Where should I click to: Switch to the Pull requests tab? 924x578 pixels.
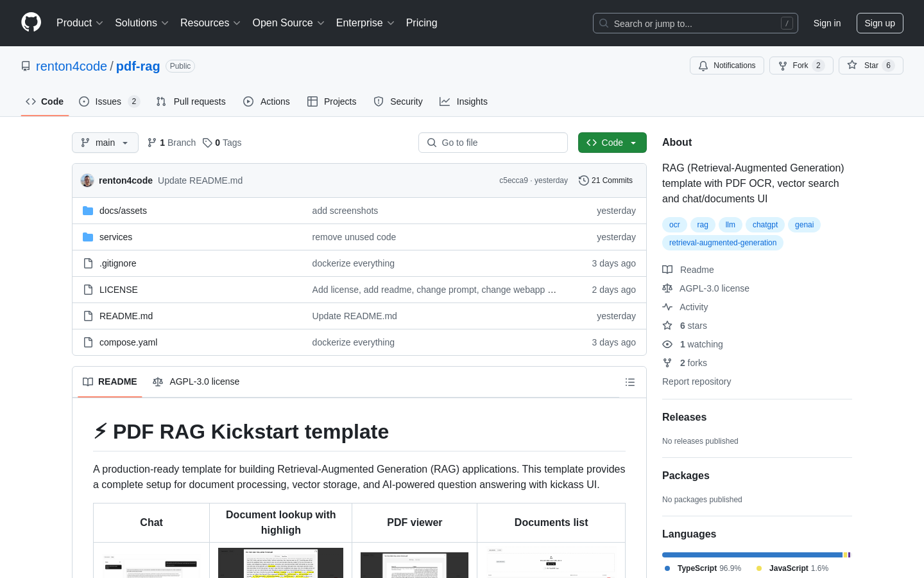(x=191, y=101)
